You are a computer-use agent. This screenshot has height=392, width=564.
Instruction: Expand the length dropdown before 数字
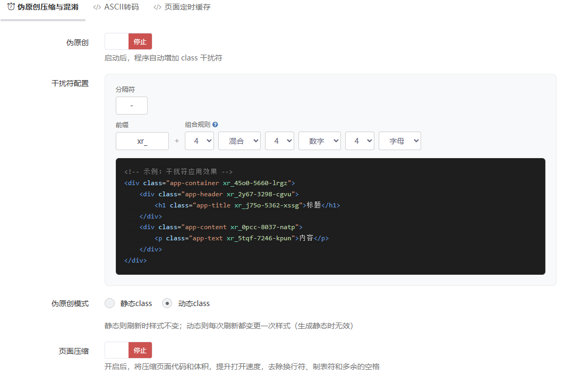(x=280, y=141)
